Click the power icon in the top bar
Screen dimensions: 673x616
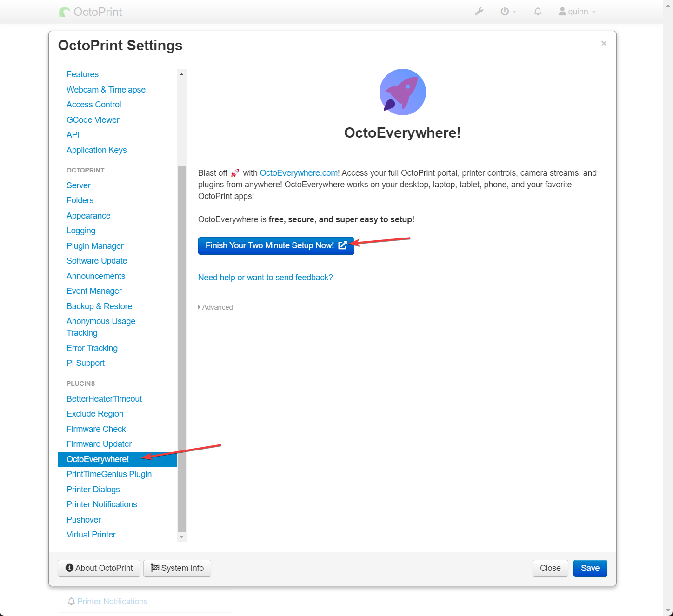[x=505, y=11]
